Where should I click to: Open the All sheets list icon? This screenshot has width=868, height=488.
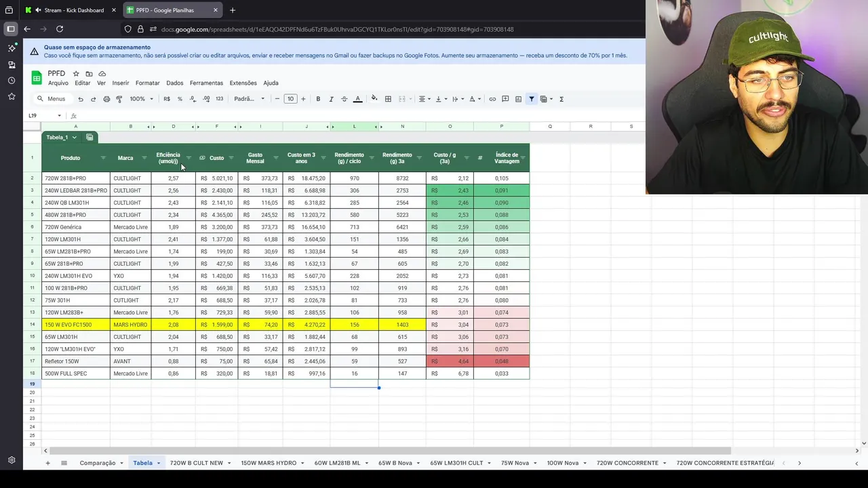64,463
